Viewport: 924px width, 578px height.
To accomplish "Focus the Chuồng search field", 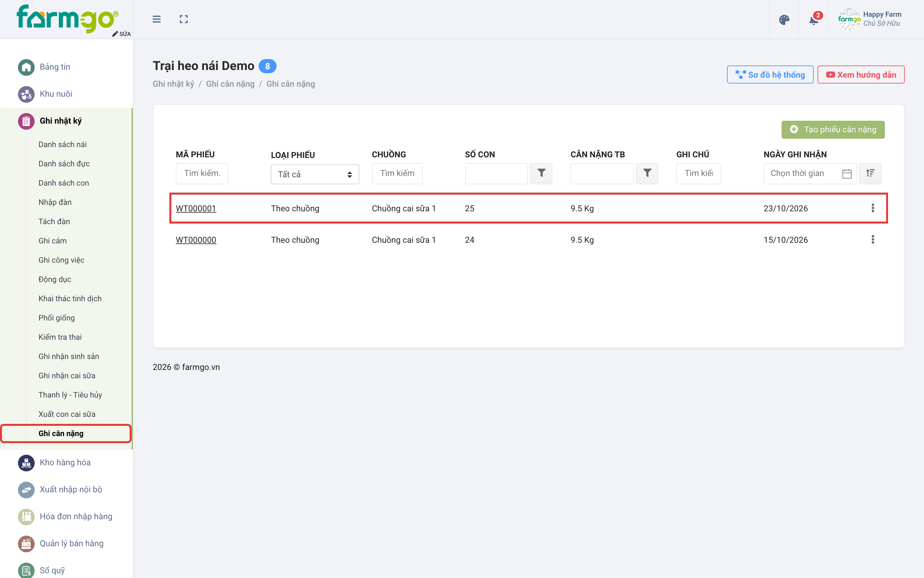I will click(x=397, y=173).
